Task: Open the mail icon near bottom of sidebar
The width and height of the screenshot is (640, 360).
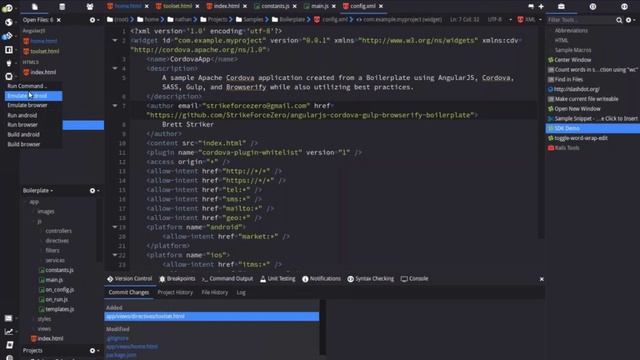Action: 9,318
